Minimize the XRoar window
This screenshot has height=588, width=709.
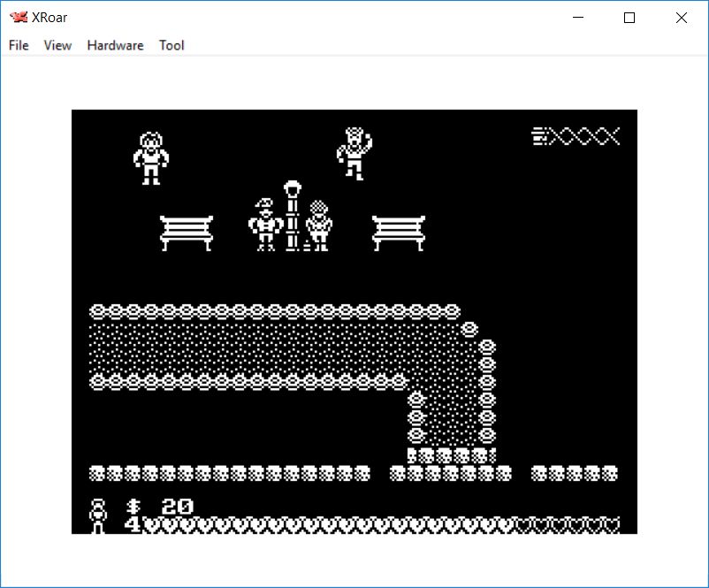click(x=578, y=18)
